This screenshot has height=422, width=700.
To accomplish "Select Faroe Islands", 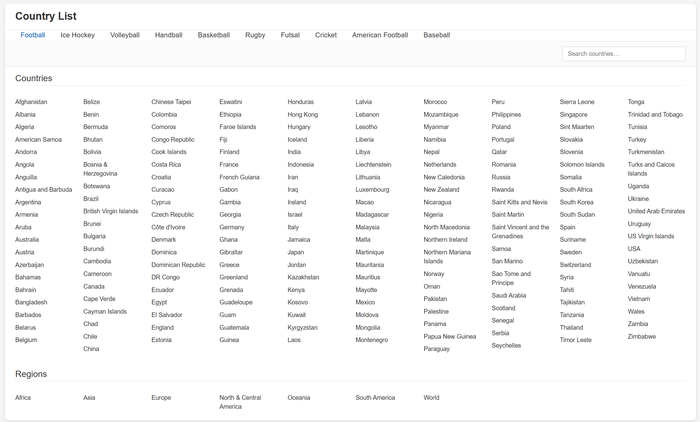I will [238, 127].
